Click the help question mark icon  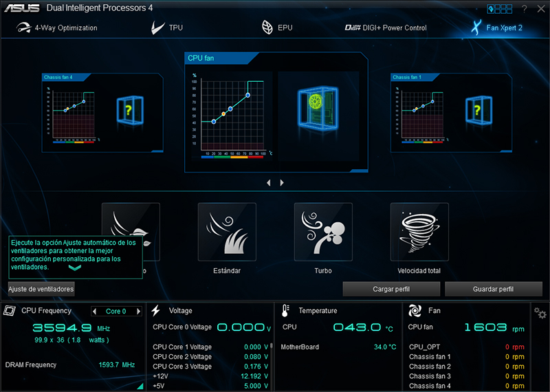pos(524,9)
